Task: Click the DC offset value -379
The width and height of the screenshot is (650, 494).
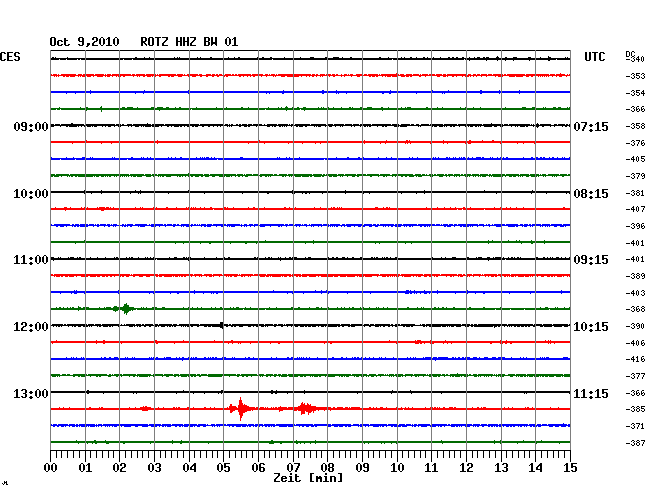Action: [x=635, y=177]
